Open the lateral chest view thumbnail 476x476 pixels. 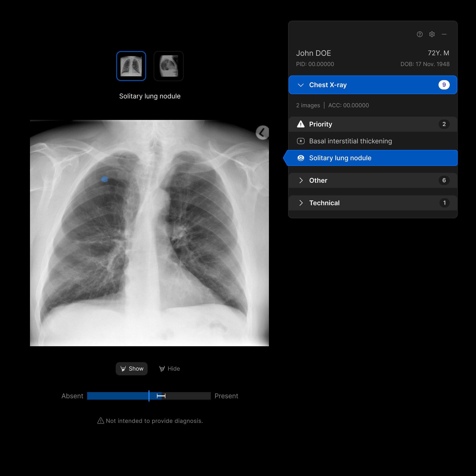pyautogui.click(x=168, y=66)
